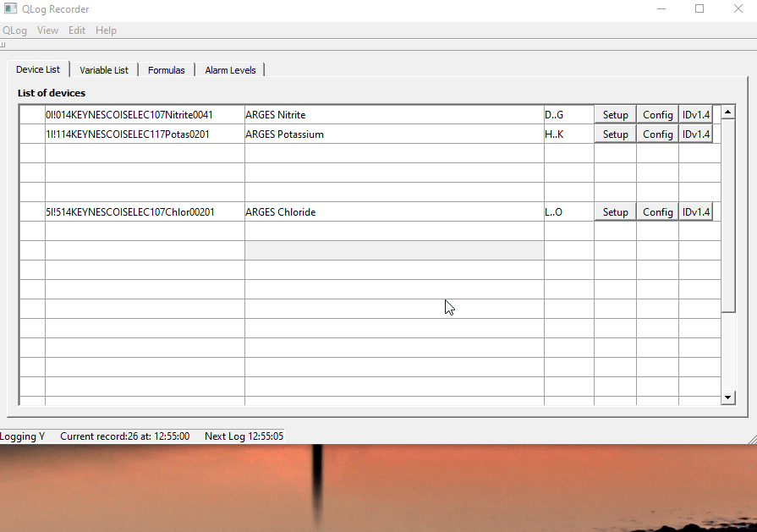Select the ARGES Chloride name cell
757x532 pixels.
393,212
